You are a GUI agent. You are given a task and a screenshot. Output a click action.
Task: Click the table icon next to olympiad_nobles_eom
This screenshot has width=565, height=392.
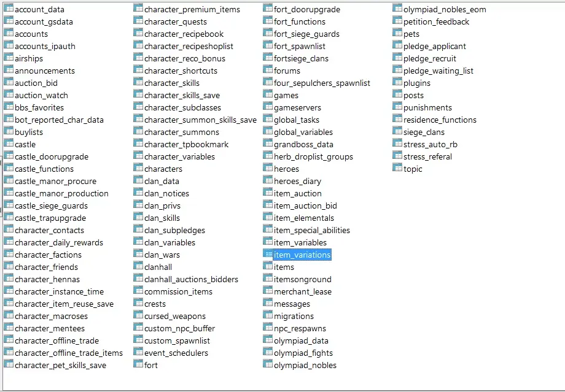click(x=397, y=8)
